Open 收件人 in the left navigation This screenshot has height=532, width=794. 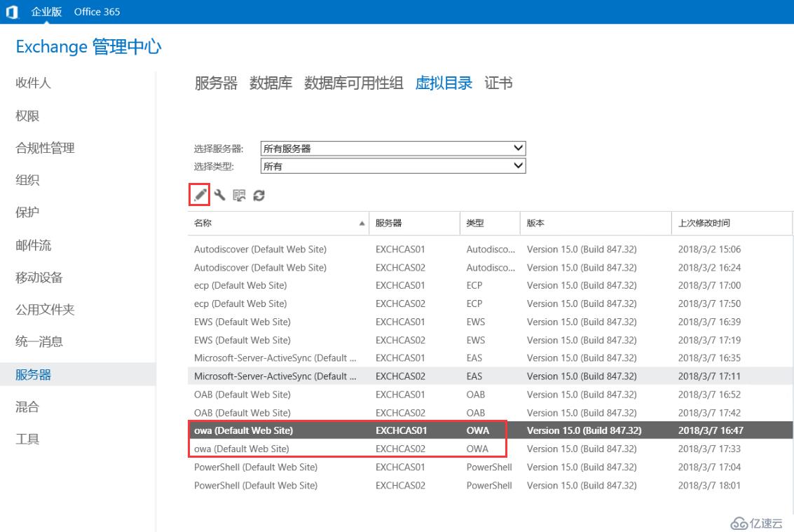click(x=33, y=83)
